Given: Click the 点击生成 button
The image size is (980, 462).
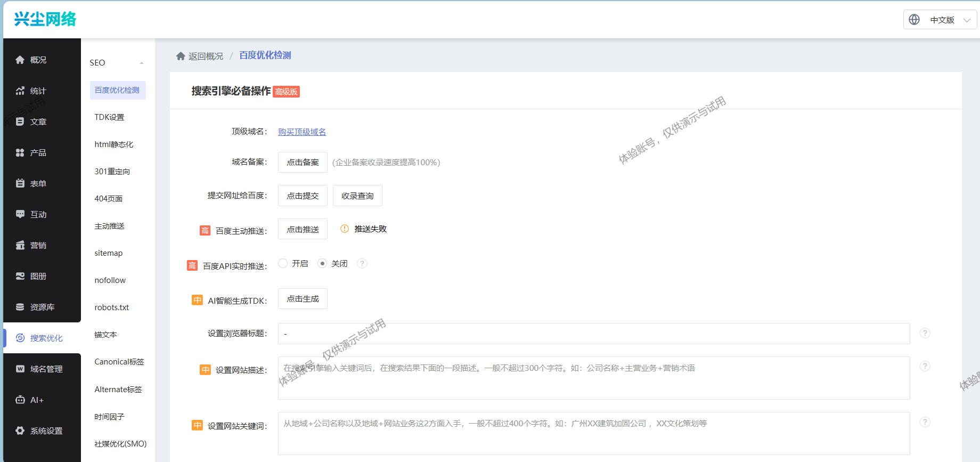Looking at the screenshot, I should [x=303, y=299].
